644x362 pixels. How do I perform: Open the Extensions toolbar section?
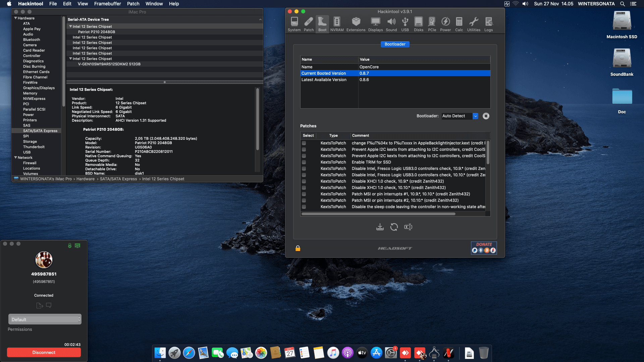point(356,24)
